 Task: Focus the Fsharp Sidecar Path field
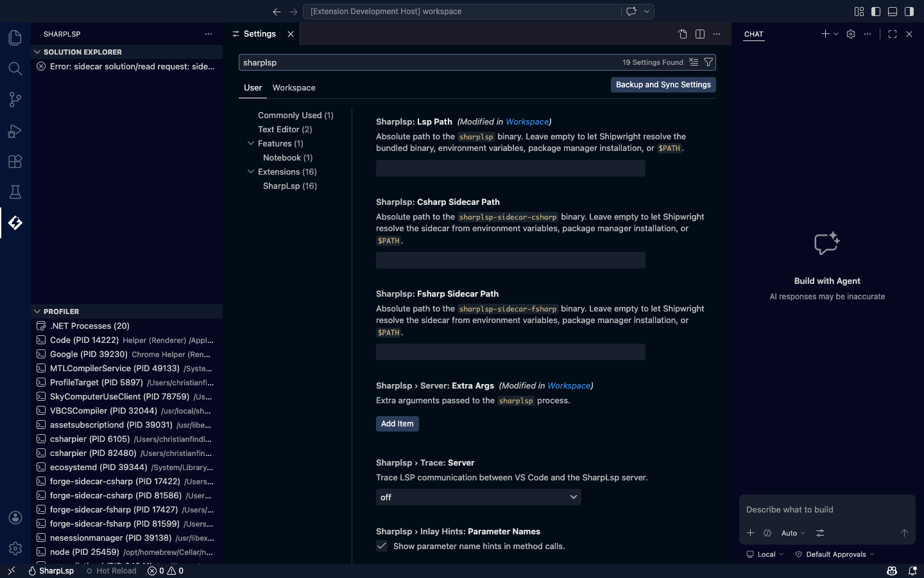tap(511, 352)
